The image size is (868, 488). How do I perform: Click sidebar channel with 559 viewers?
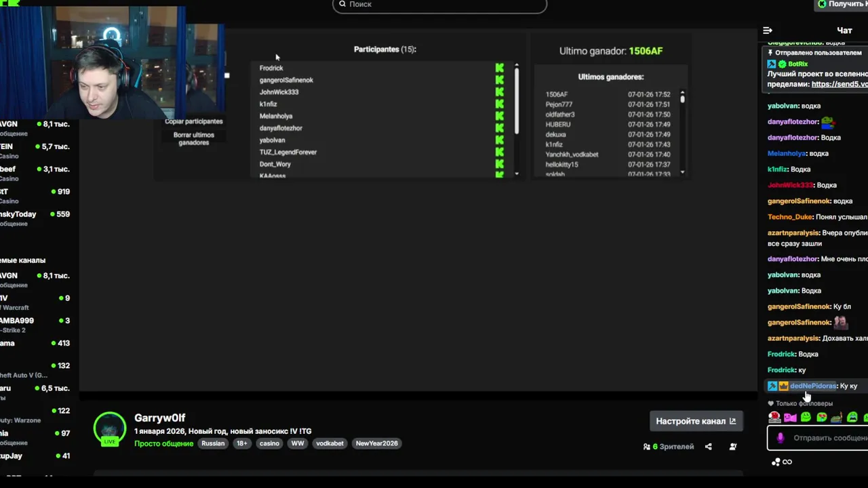[x=35, y=218]
